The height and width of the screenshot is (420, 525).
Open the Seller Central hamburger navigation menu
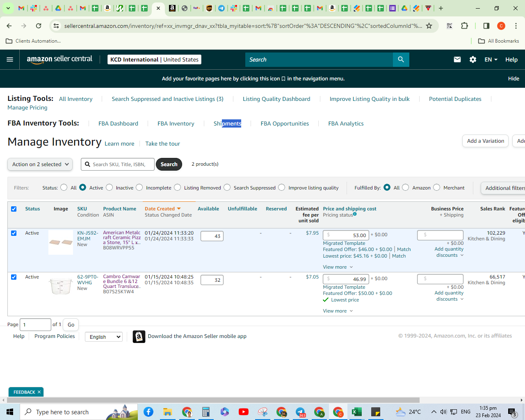coord(10,59)
